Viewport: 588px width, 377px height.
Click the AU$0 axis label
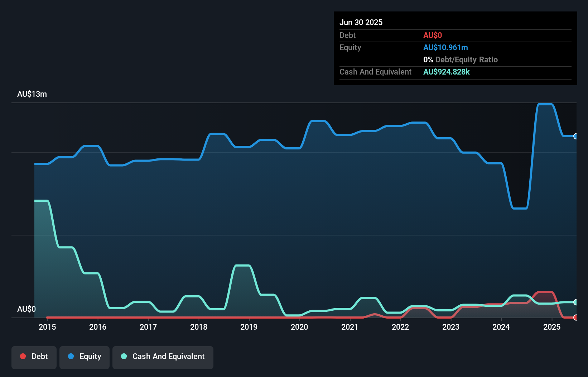point(26,309)
